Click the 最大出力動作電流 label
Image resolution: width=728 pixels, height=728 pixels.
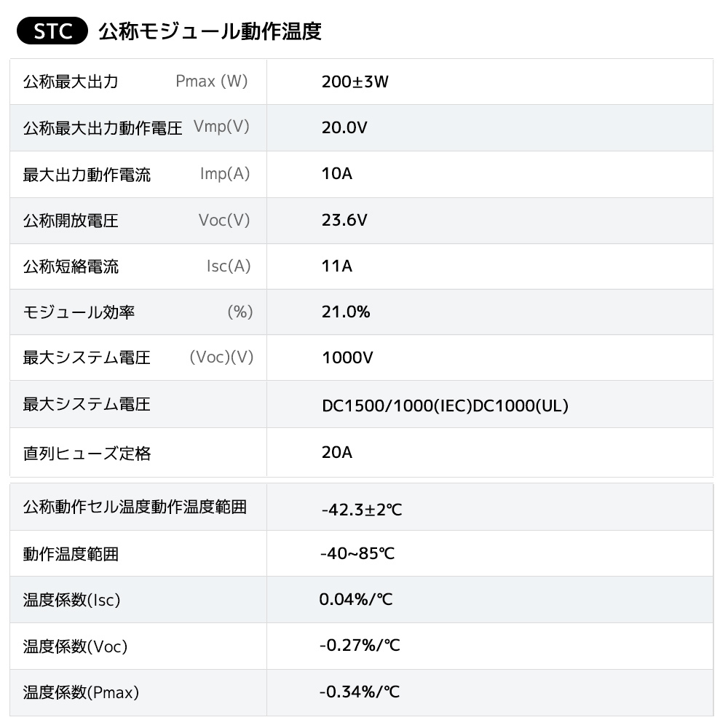(x=87, y=175)
